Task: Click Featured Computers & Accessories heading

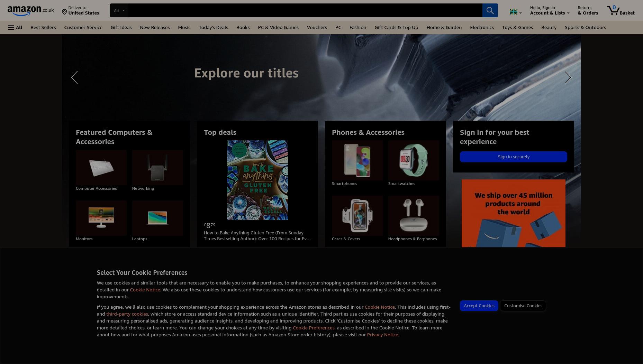Action: (114, 137)
